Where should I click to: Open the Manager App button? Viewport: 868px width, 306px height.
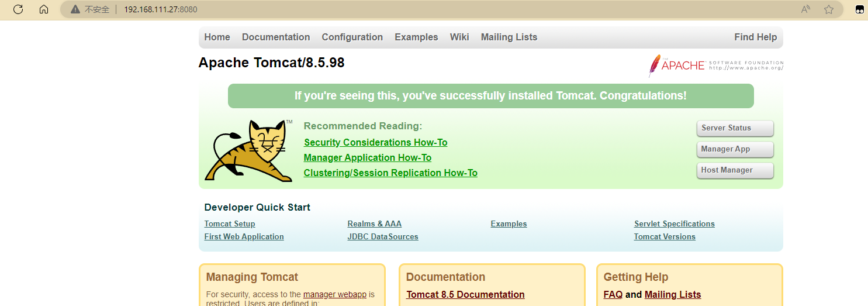pos(735,149)
